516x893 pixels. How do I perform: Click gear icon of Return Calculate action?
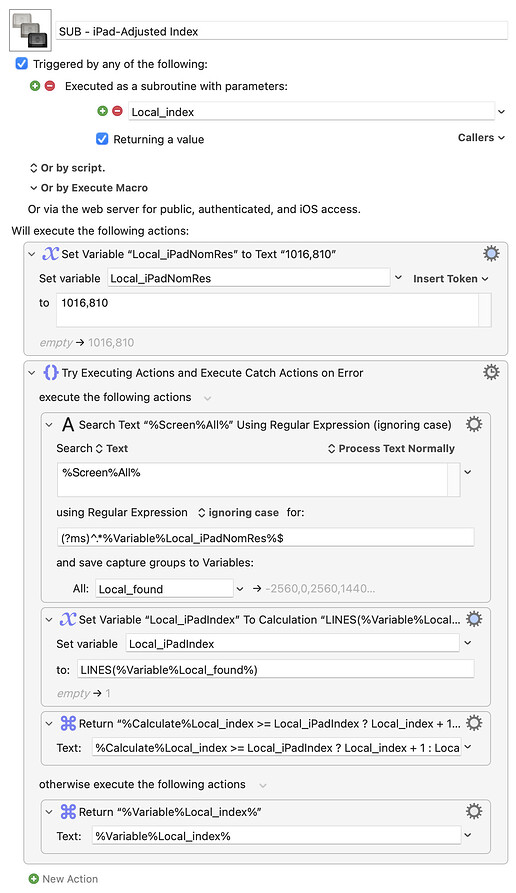[474, 723]
